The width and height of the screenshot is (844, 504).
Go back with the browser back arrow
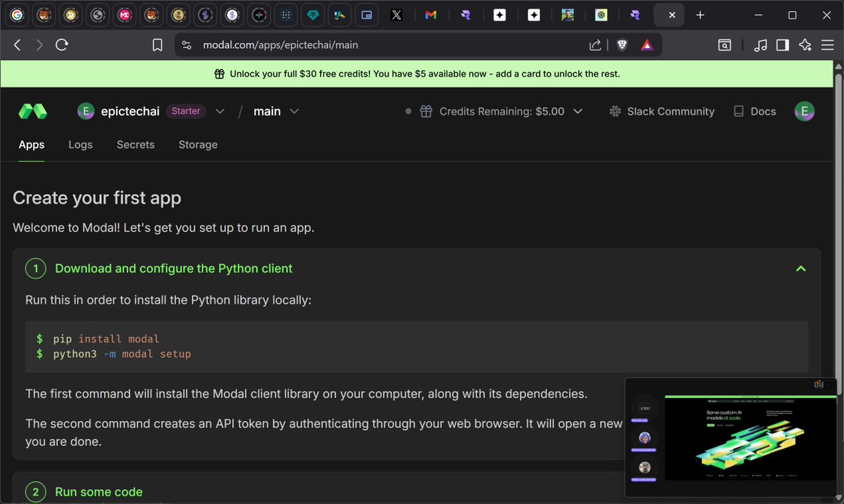(18, 45)
